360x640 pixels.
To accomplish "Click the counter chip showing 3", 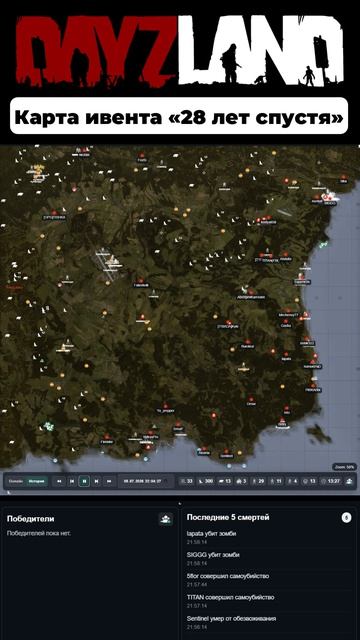I will (x=242, y=481).
